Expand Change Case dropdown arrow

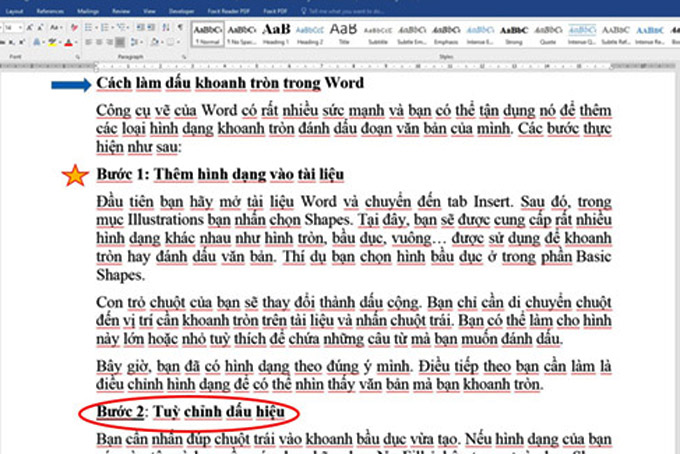(62, 27)
